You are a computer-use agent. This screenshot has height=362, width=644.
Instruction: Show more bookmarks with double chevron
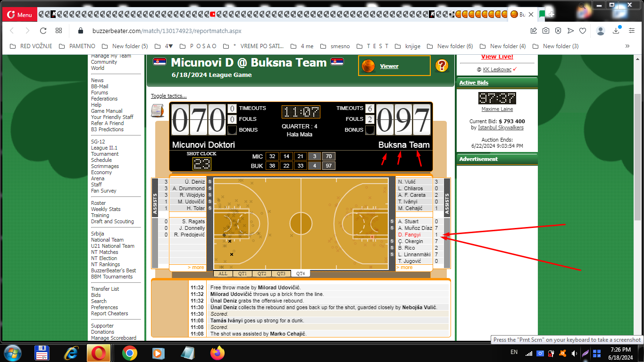point(627,46)
